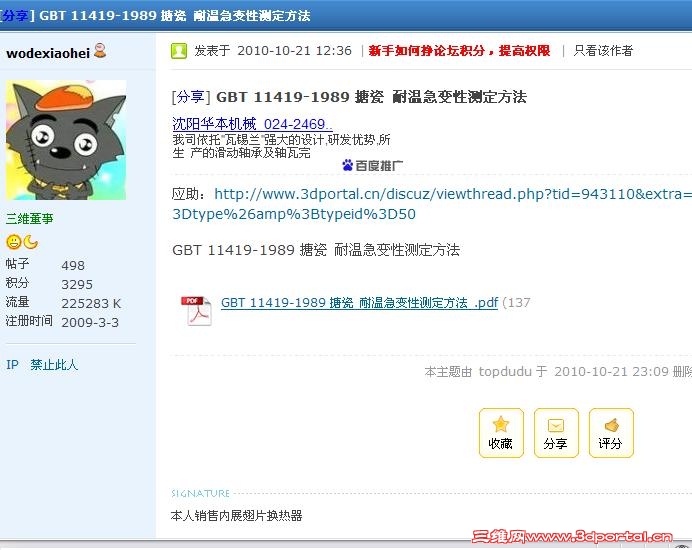Click the star 收藏 favorite button
Screen dimensions: 692x550
pos(501,433)
